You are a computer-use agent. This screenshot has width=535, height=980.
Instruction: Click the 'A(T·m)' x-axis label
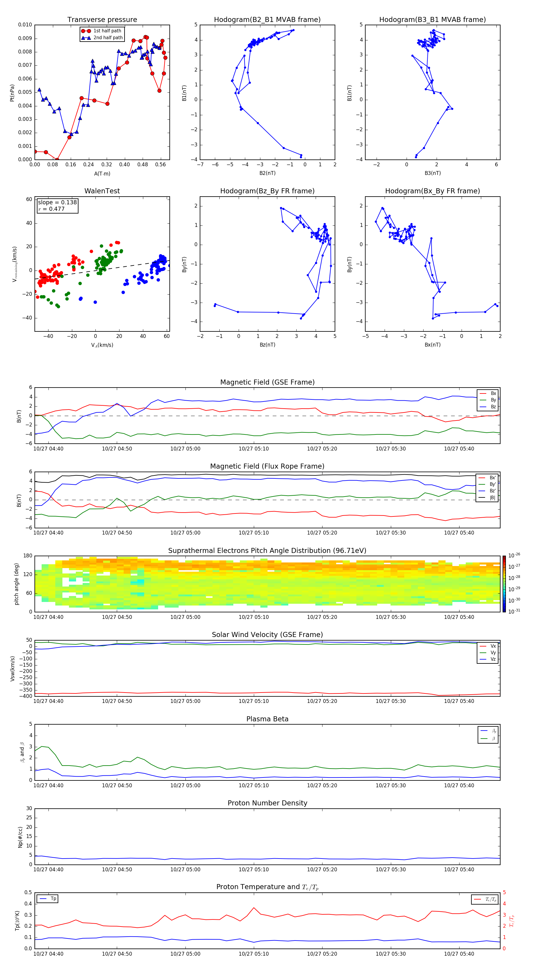(x=102, y=174)
